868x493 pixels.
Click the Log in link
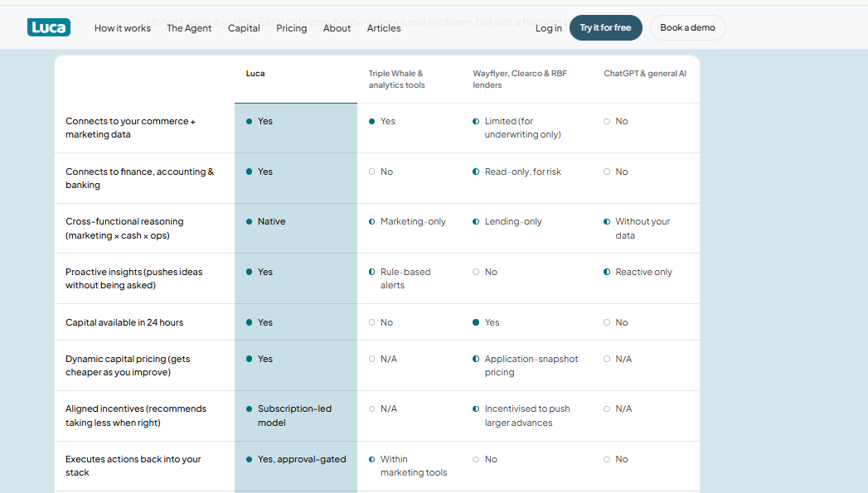[549, 28]
